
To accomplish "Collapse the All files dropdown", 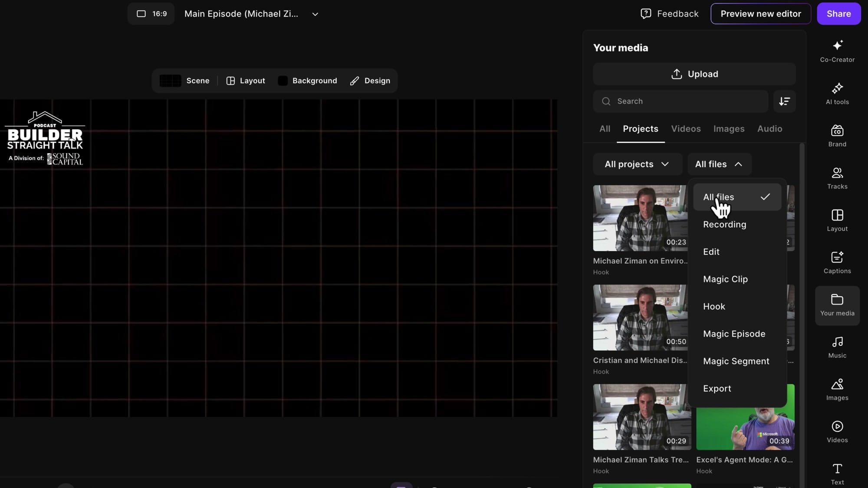I will 719,164.
